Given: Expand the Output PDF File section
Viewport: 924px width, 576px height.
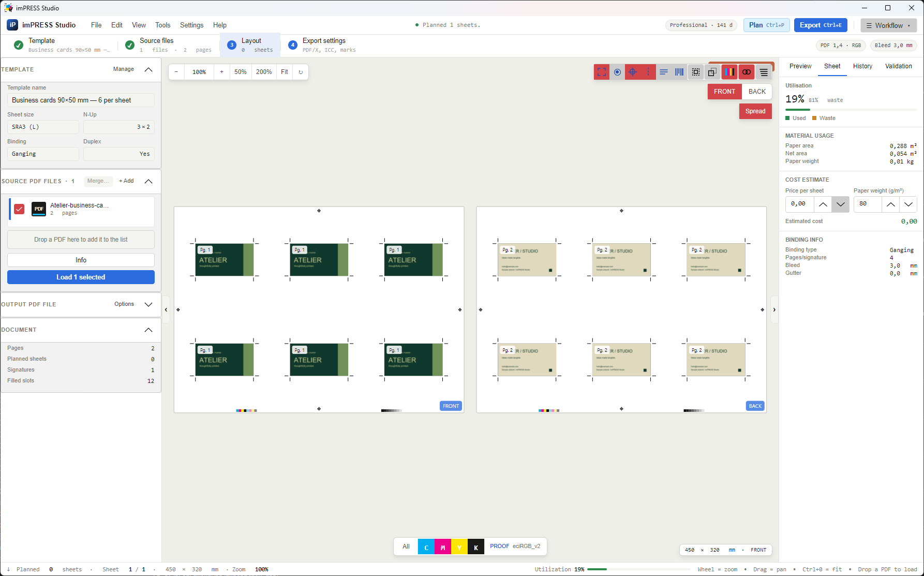Looking at the screenshot, I should click(148, 304).
